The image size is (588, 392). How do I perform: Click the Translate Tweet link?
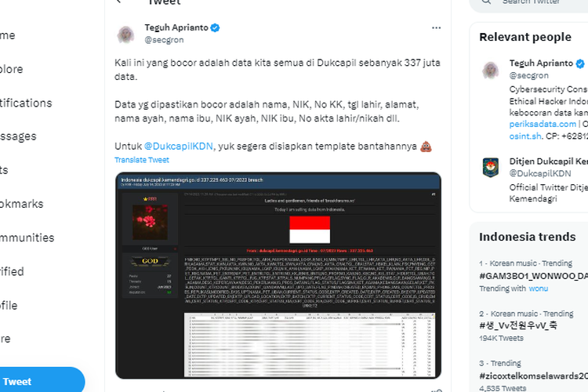click(x=142, y=160)
